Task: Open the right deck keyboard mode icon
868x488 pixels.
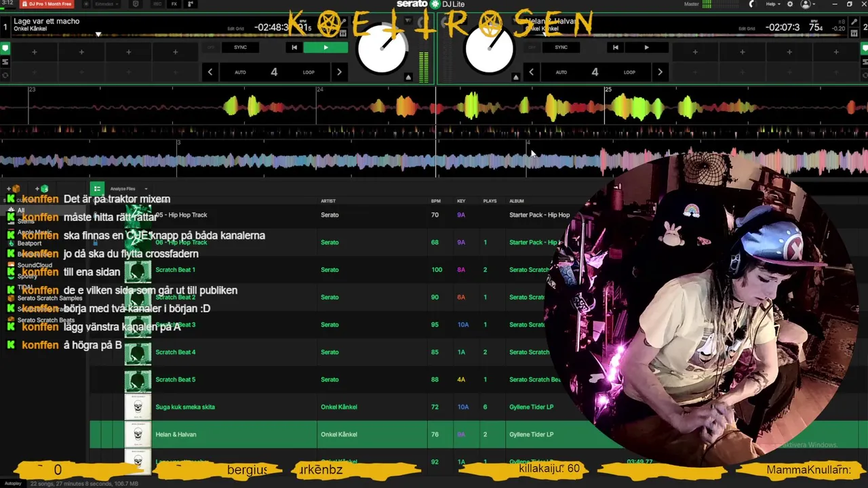Action: point(854,32)
